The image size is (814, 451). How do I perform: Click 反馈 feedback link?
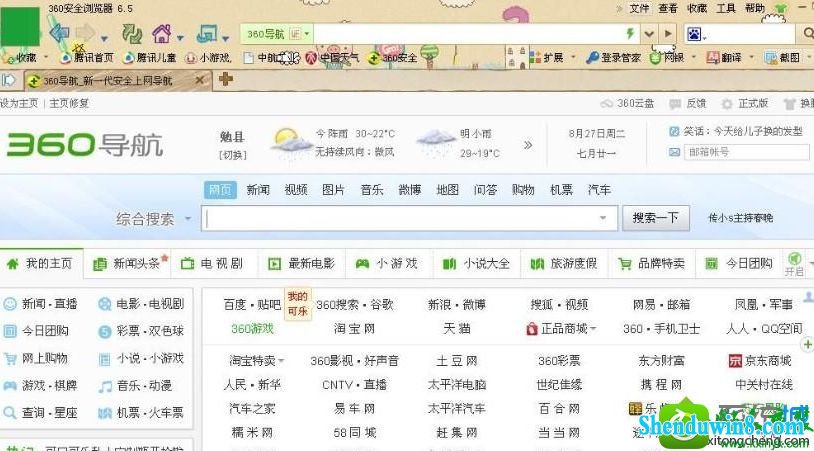(687, 103)
